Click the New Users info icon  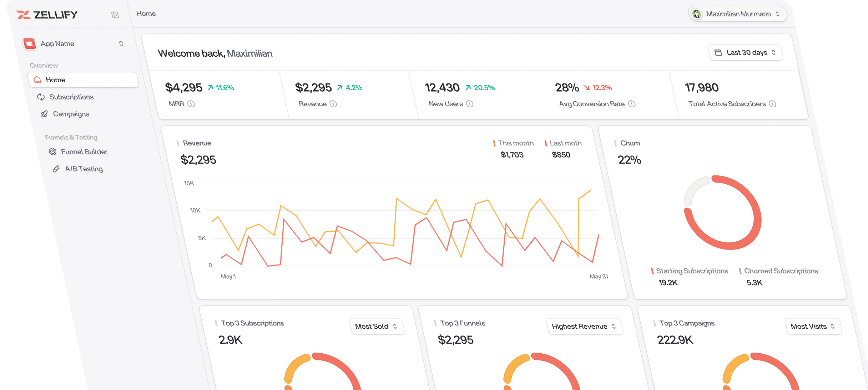click(x=470, y=104)
